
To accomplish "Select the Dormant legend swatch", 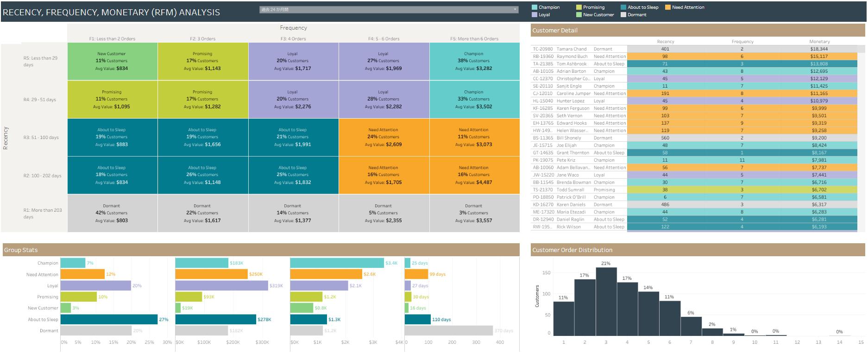I will [x=623, y=15].
